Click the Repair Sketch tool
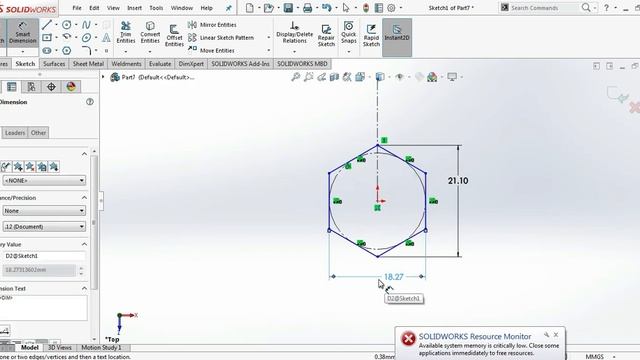640x360 pixels. pyautogui.click(x=326, y=35)
